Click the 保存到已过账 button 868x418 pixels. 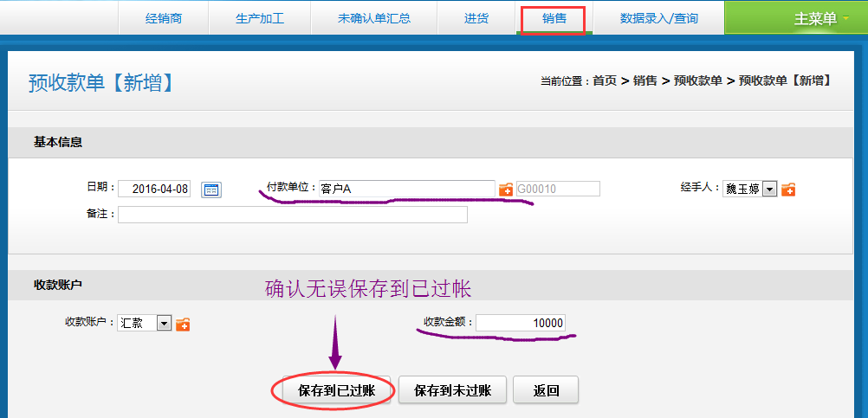coord(336,390)
